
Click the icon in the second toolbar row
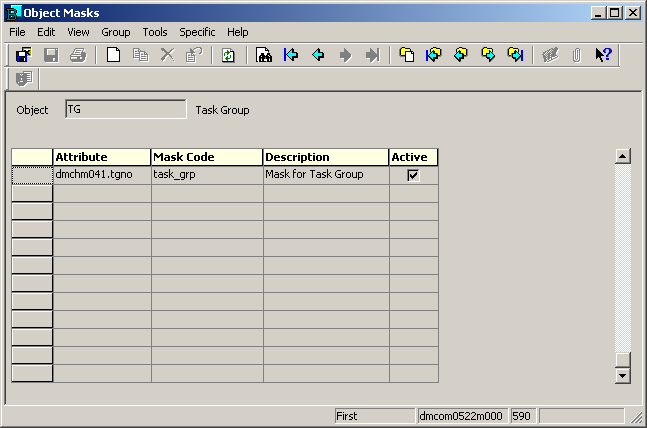click(x=23, y=78)
